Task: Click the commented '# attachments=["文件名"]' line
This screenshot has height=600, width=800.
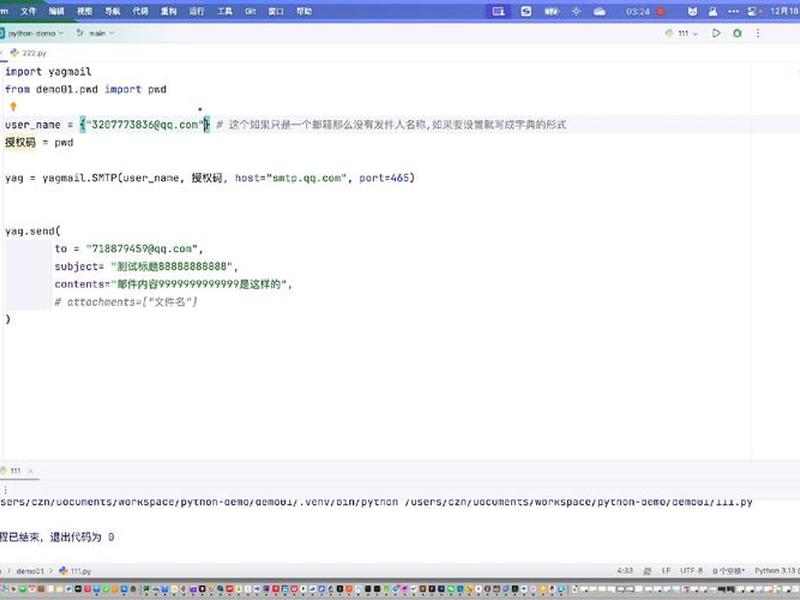Action: tap(126, 302)
